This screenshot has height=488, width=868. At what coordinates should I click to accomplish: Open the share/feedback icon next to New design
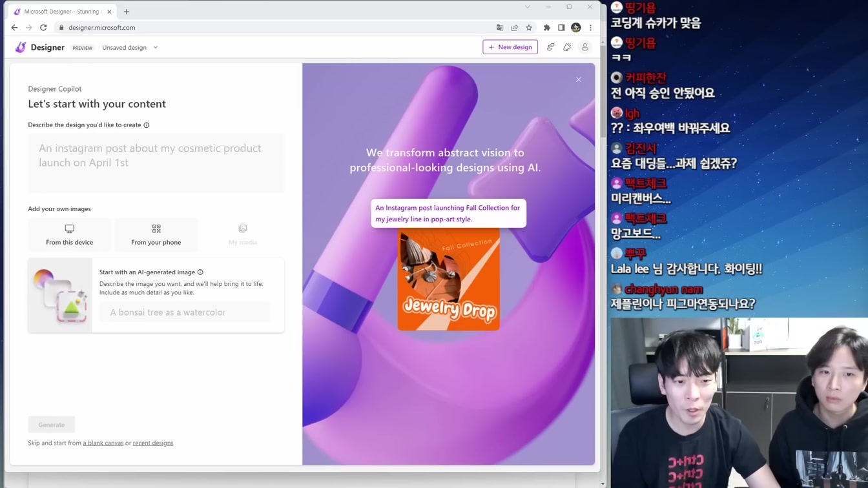pyautogui.click(x=550, y=47)
